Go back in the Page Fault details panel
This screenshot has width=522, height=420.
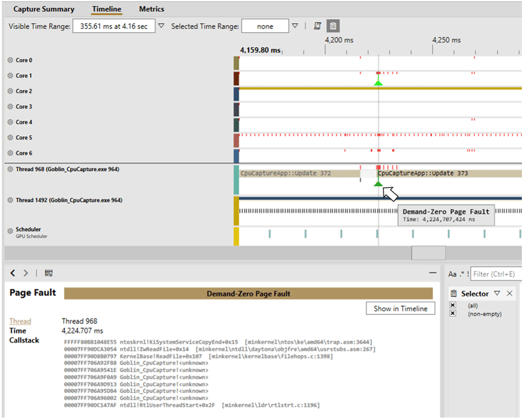coord(13,273)
